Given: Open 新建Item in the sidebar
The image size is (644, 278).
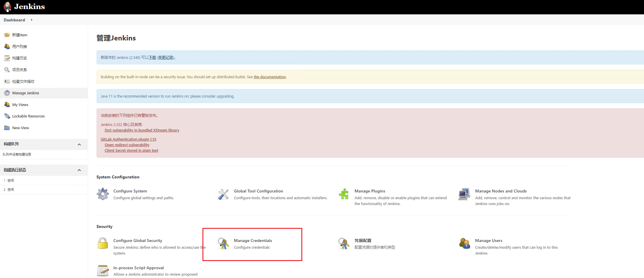Looking at the screenshot, I should tap(20, 35).
